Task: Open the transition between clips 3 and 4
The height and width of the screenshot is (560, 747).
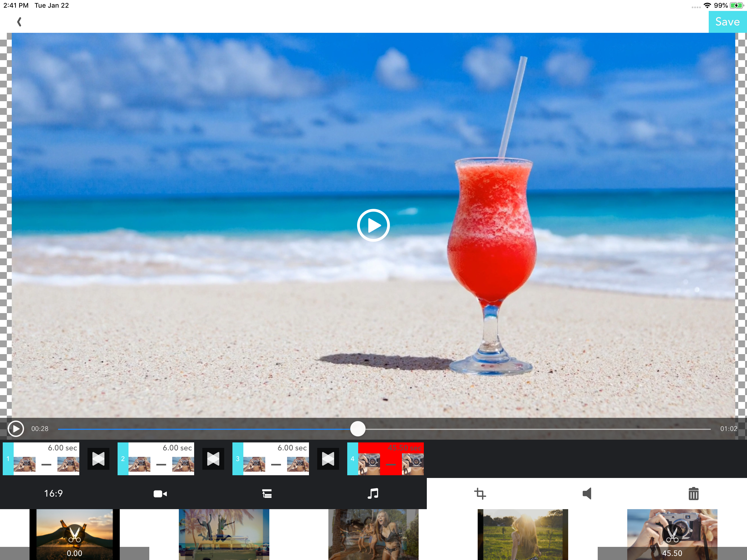Action: (x=328, y=459)
